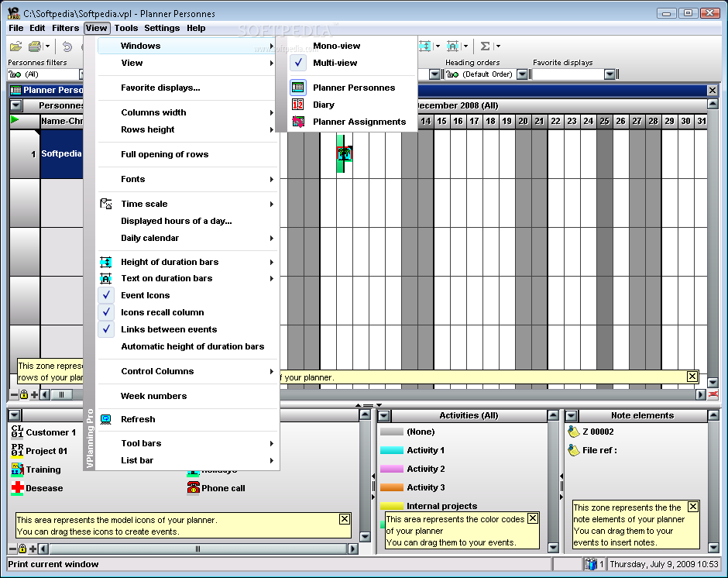Open the Favorite displays dropdown

610,74
